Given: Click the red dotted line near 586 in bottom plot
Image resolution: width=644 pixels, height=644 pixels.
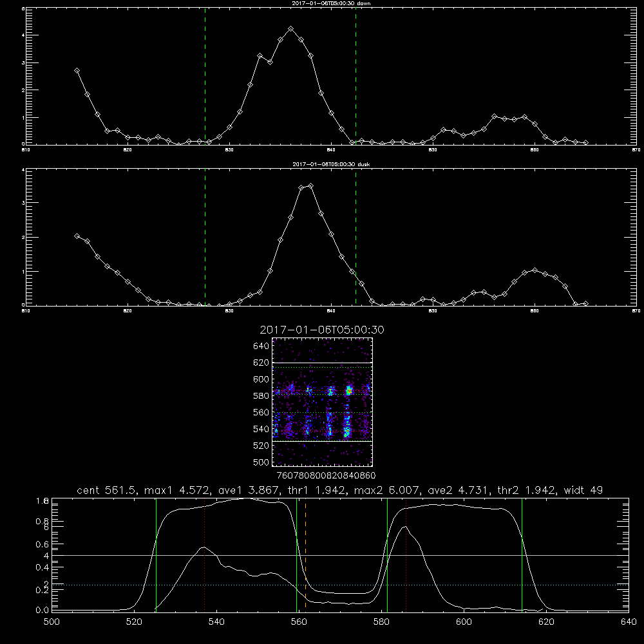Looking at the screenshot, I should (406, 555).
